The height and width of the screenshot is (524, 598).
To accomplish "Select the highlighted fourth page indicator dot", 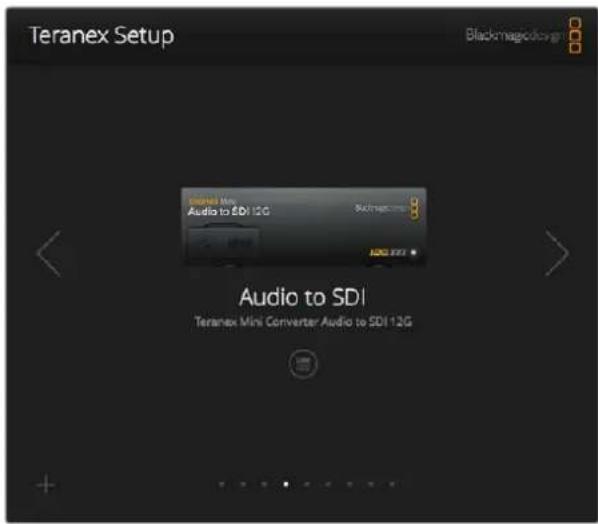I will (286, 484).
